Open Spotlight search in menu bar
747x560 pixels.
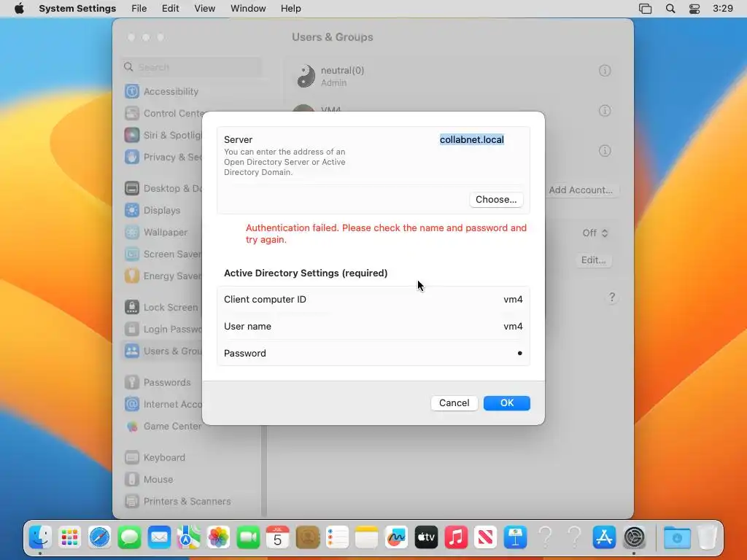tap(670, 9)
